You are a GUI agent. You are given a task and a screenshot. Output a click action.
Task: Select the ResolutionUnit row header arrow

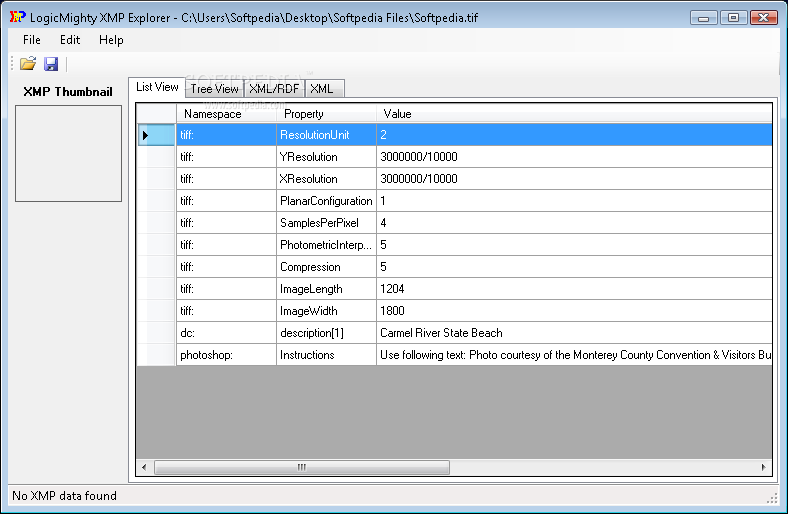pyautogui.click(x=156, y=135)
